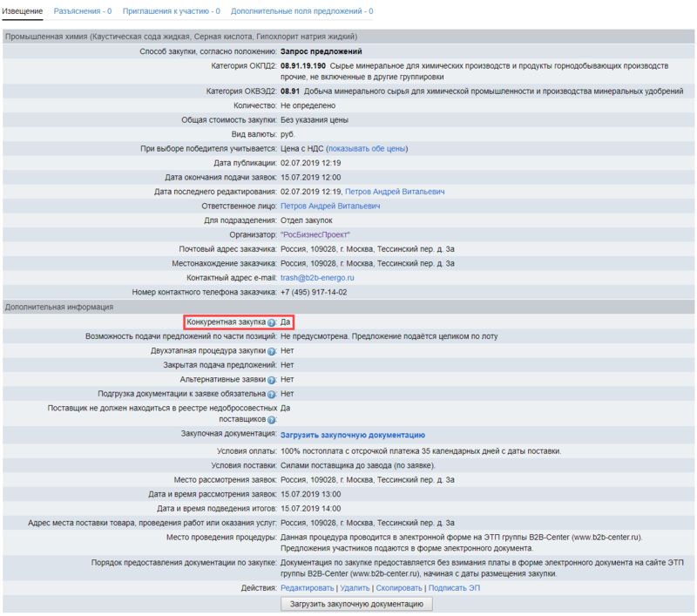Click the Удалить action link

tap(355, 588)
